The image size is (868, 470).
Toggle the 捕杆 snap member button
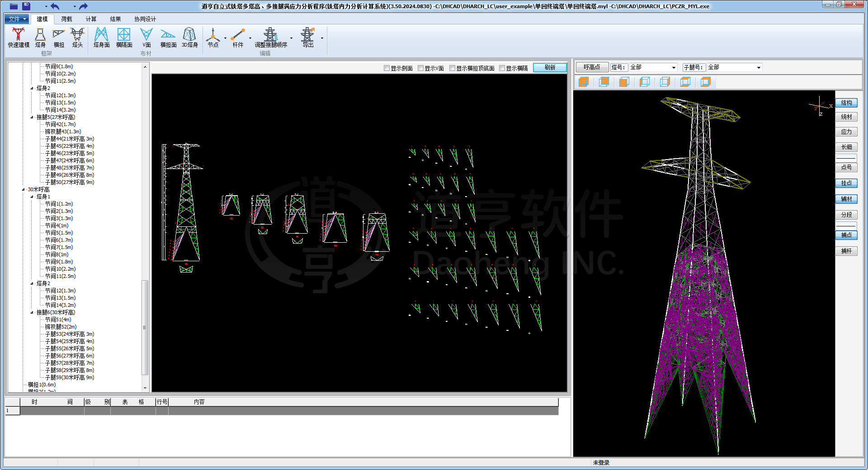point(846,251)
